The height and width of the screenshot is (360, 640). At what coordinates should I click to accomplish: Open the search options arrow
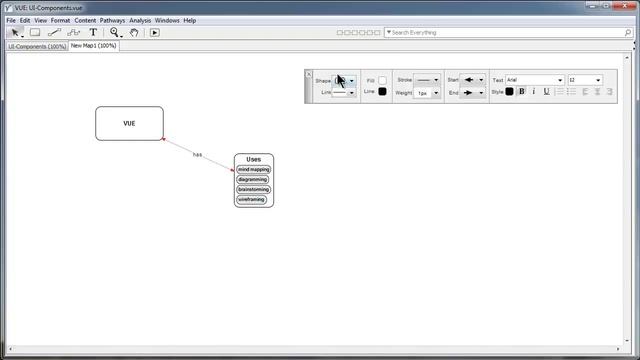(x=389, y=32)
